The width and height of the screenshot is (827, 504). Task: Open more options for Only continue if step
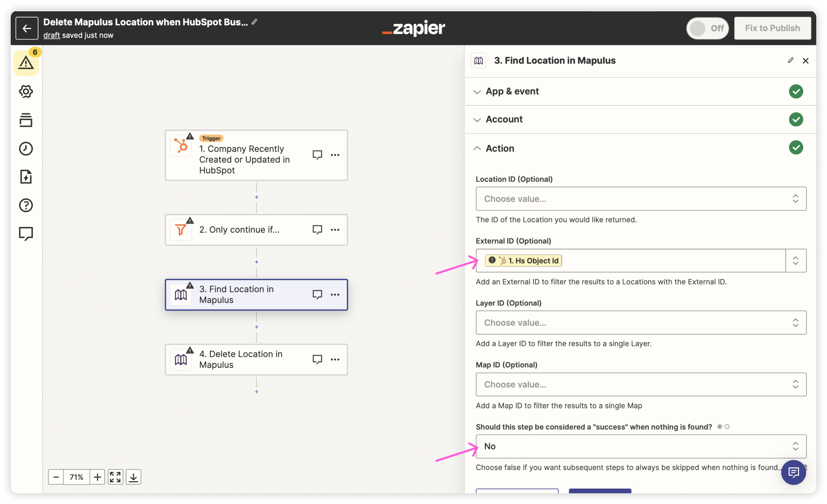pos(335,230)
